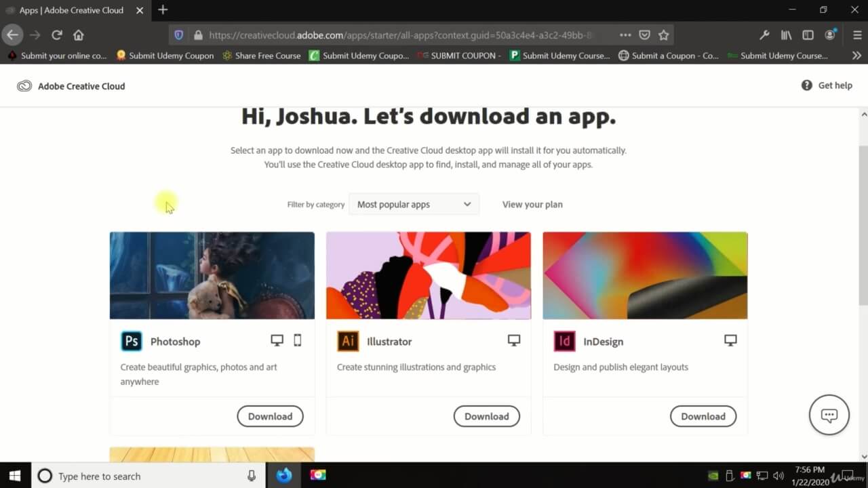Click the Photoshop Ps app icon

click(x=132, y=341)
